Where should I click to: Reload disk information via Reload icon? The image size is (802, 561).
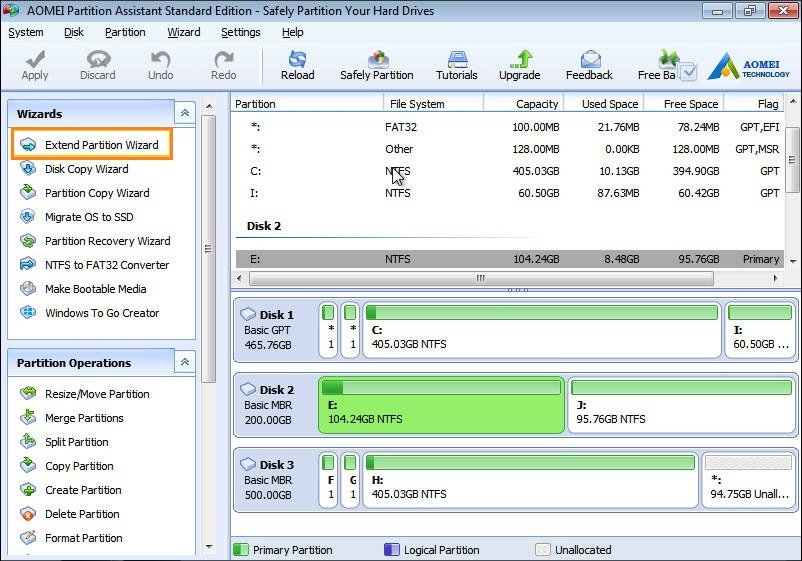297,59
